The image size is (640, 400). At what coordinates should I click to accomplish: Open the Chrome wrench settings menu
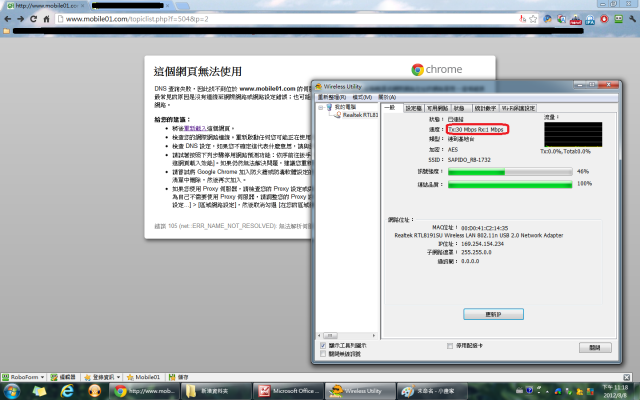coord(633,19)
